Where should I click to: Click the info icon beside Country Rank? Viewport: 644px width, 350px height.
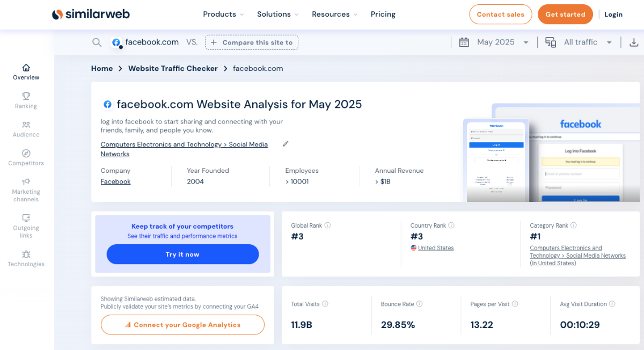[451, 225]
